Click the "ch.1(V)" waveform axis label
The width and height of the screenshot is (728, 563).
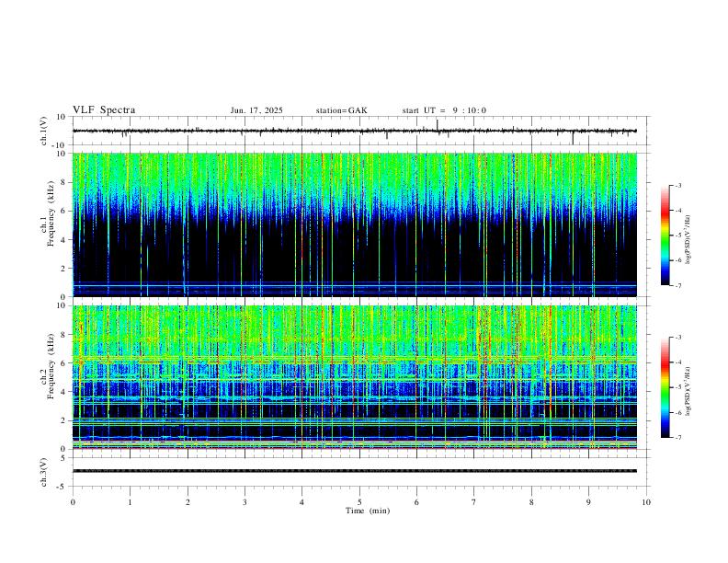pyautogui.click(x=44, y=131)
